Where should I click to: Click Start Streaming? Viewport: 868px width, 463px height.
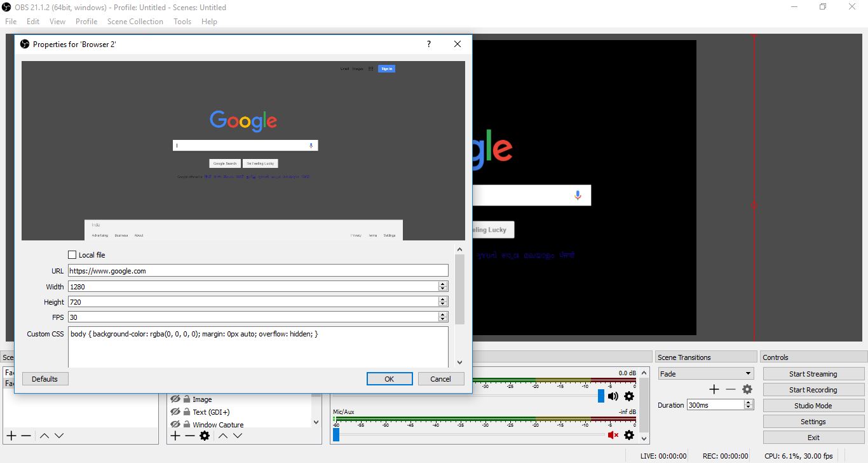coord(813,374)
